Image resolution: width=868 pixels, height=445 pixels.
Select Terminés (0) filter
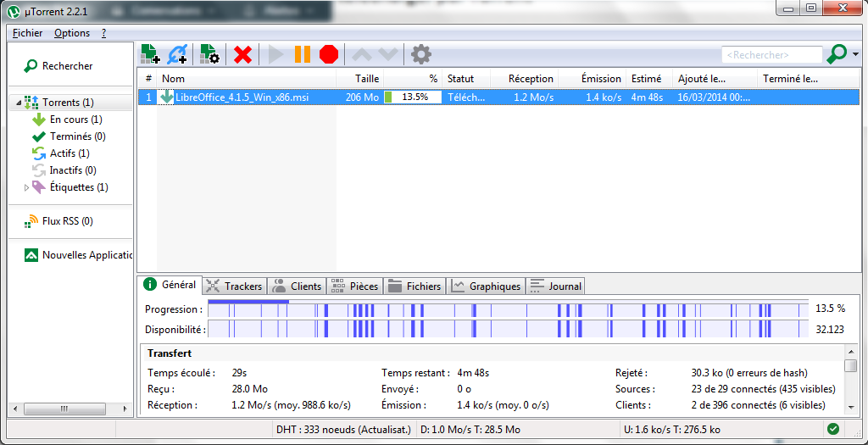(77, 136)
